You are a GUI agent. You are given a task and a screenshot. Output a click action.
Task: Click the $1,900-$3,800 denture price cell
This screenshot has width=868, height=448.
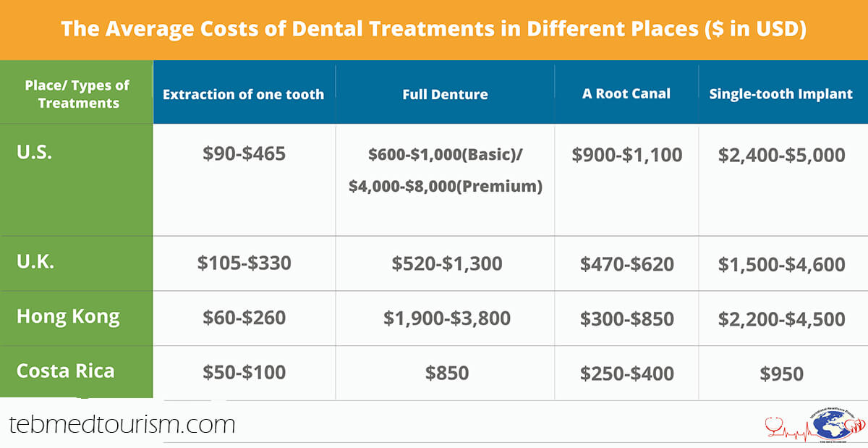[446, 318]
